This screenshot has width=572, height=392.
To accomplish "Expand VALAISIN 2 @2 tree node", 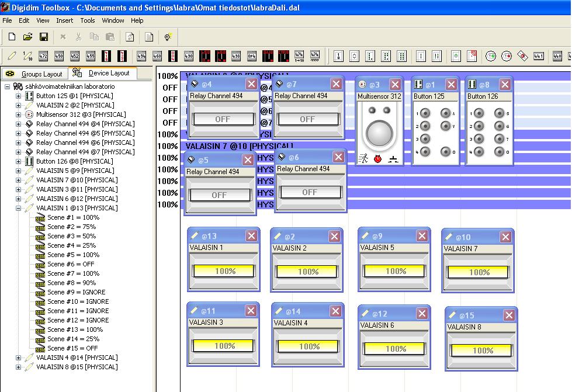I will coord(18,105).
